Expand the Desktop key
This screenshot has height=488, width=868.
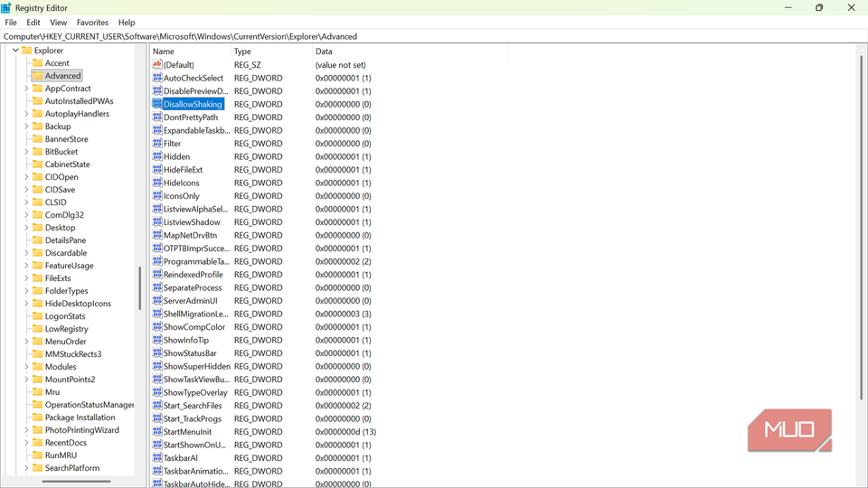pyautogui.click(x=26, y=228)
